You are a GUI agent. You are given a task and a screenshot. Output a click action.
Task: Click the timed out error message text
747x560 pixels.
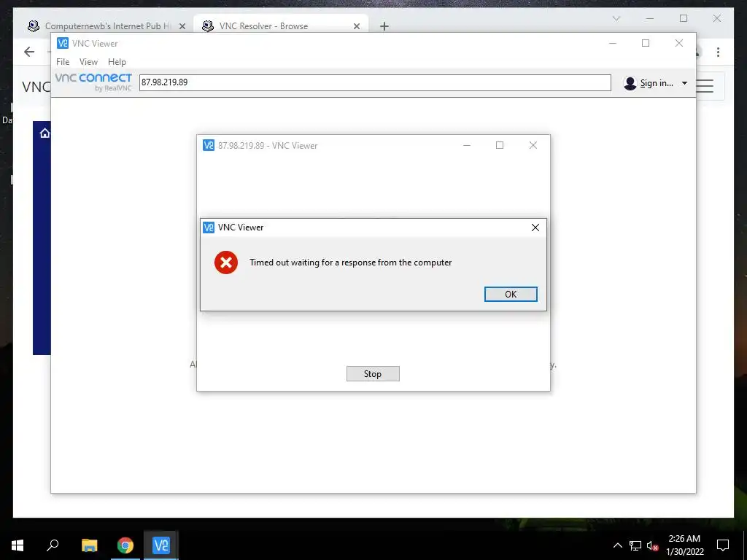tap(350, 262)
